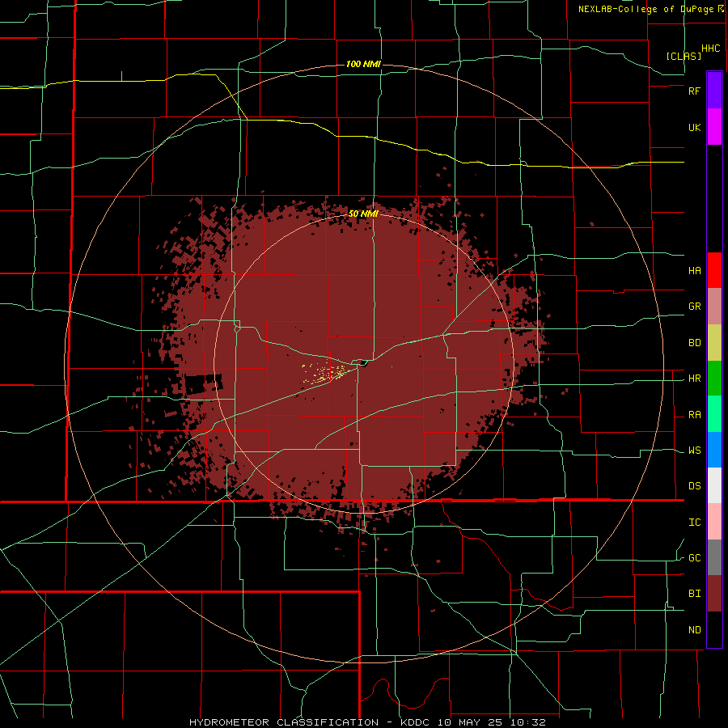Click the HR green legend swatch
Viewport: 728px width, 728px height.
[714, 379]
